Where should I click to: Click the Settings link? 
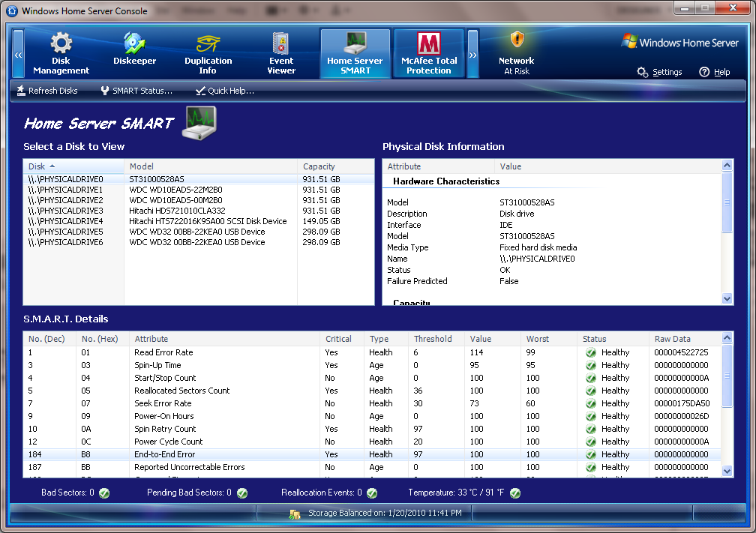pos(667,72)
